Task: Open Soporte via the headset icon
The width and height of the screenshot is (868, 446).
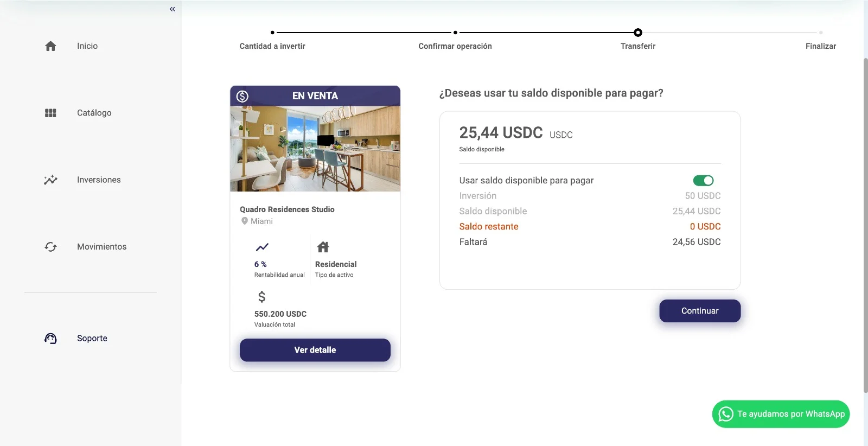Action: pyautogui.click(x=50, y=337)
